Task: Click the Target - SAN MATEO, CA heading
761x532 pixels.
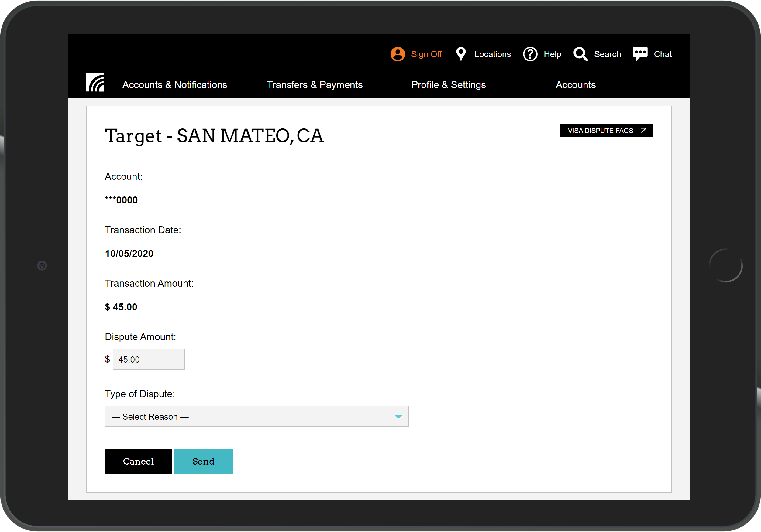Action: (x=214, y=135)
